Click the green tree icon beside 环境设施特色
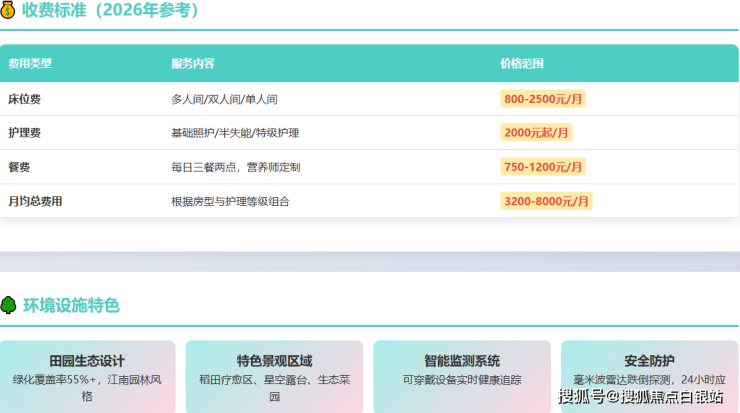The image size is (740, 413). point(8,305)
